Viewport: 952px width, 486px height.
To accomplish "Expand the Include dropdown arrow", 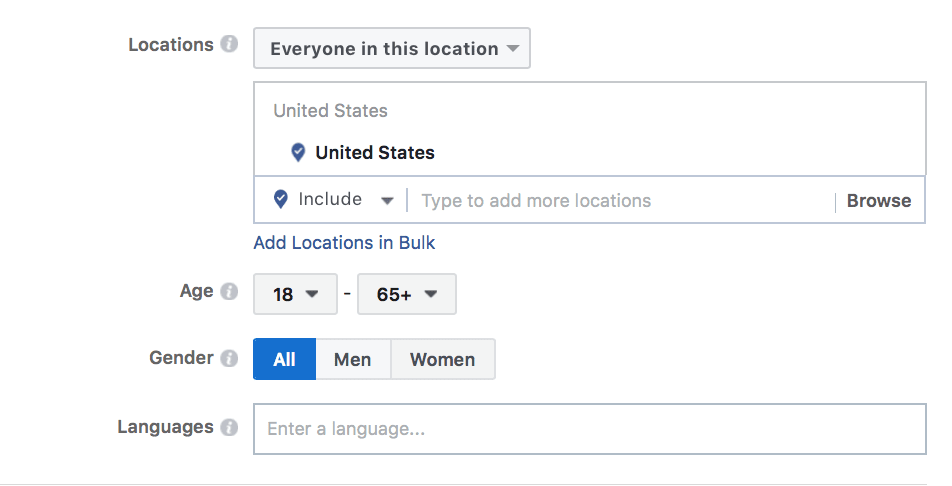I will pos(387,200).
